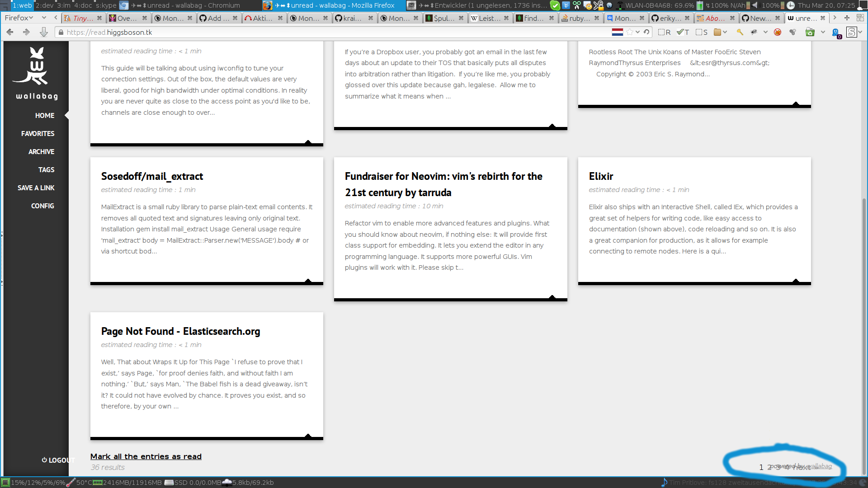Open the Ghostery ghost icon
The height and width of the screenshot is (488, 868).
[836, 33]
